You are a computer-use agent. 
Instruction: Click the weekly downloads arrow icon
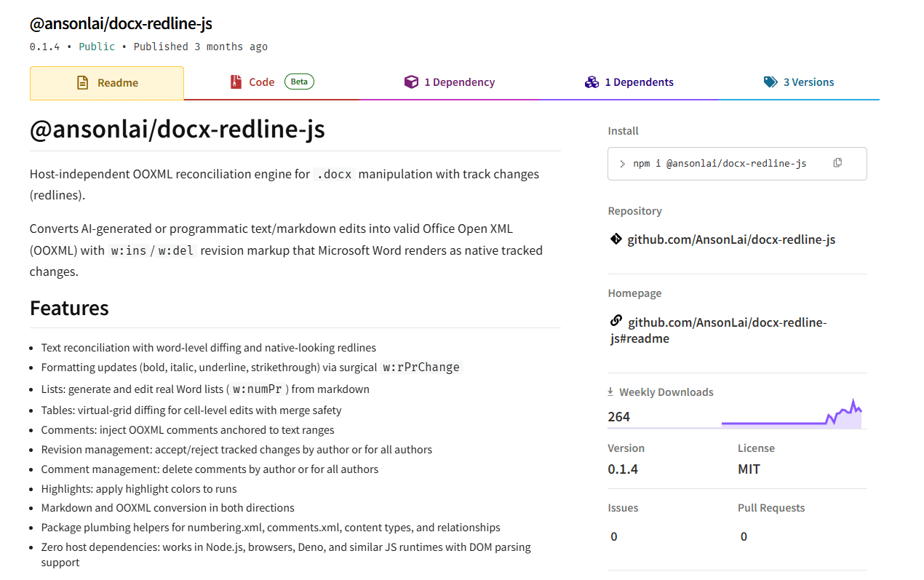pos(611,392)
